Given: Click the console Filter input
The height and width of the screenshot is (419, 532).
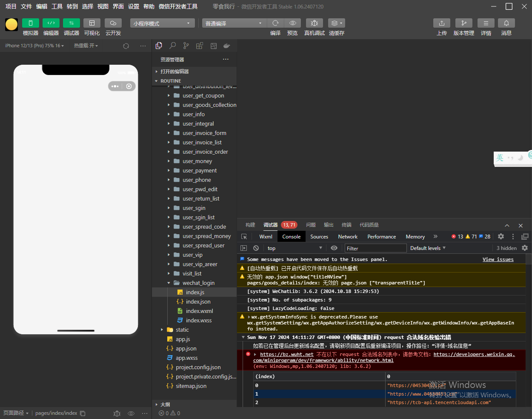Looking at the screenshot, I should [x=375, y=248].
